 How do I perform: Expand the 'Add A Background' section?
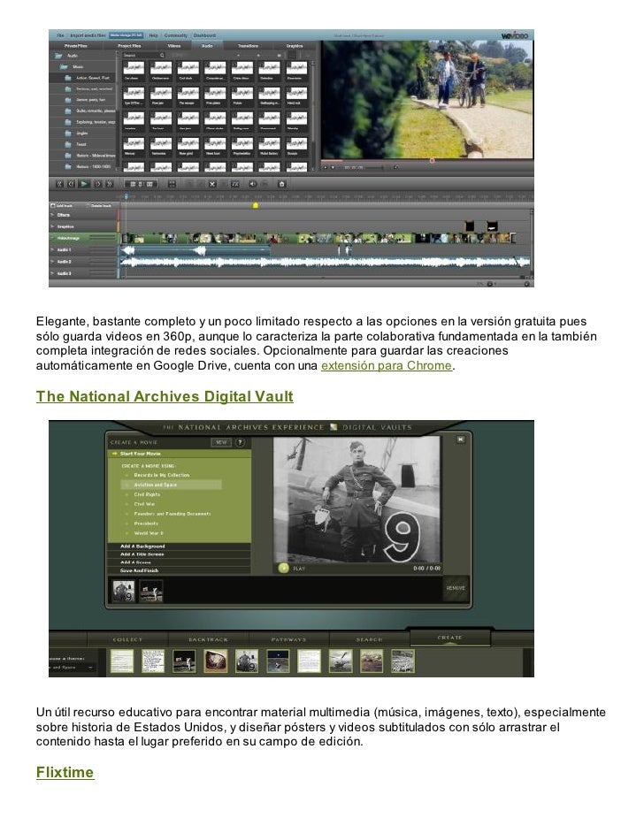pyautogui.click(x=179, y=546)
